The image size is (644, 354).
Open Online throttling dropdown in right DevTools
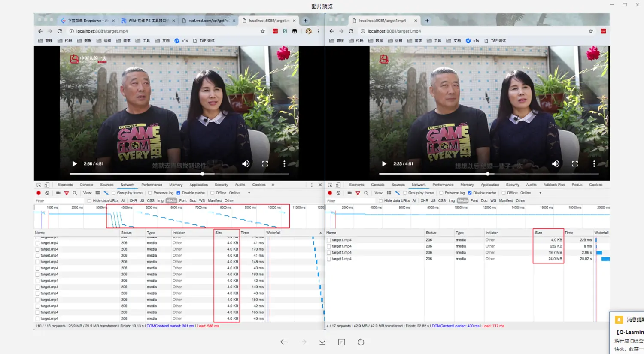[531, 193]
